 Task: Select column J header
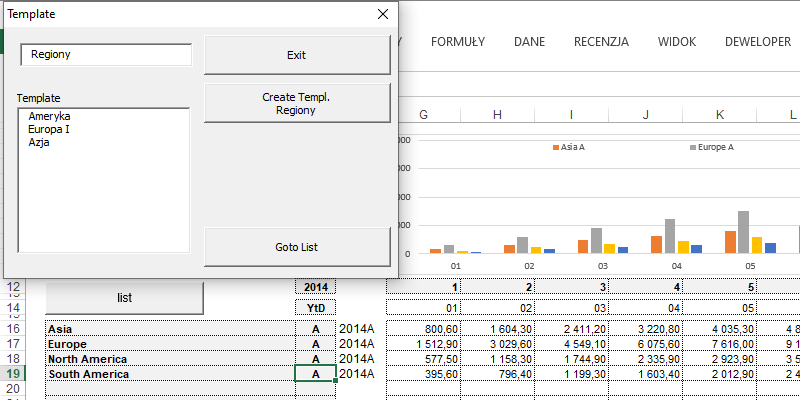pyautogui.click(x=645, y=115)
